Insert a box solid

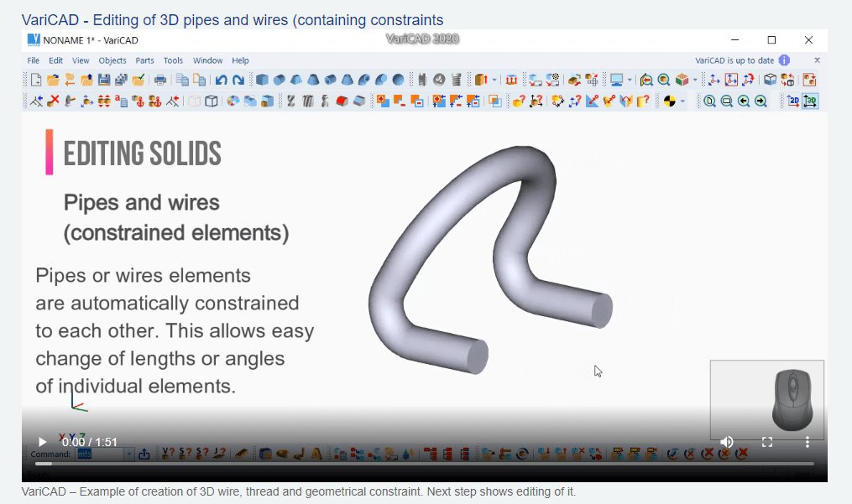click(262, 81)
